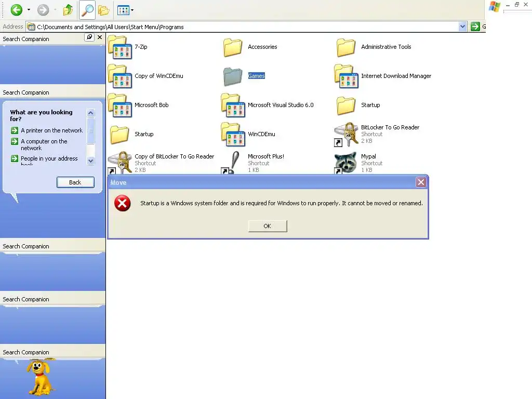Click the green Go arrow button

475,26
